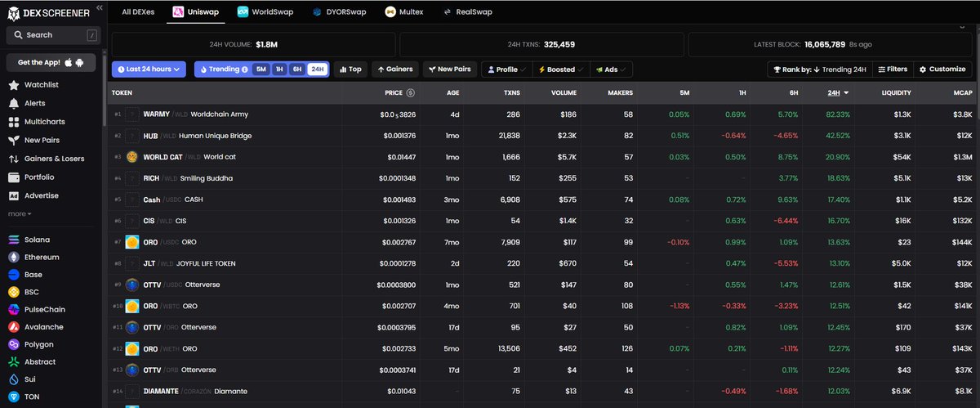The height and width of the screenshot is (408, 980).
Task: Open the RICH Smiling Buddha row
Action: 543,178
